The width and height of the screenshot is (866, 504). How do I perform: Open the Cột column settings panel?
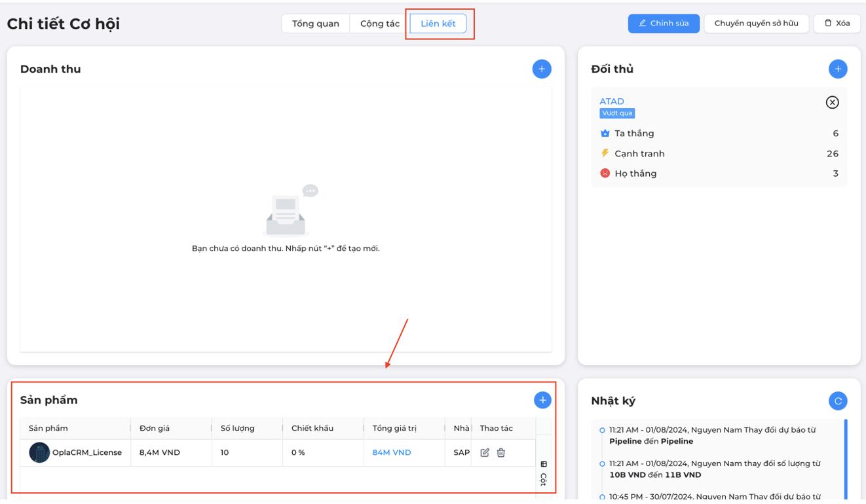tap(544, 474)
